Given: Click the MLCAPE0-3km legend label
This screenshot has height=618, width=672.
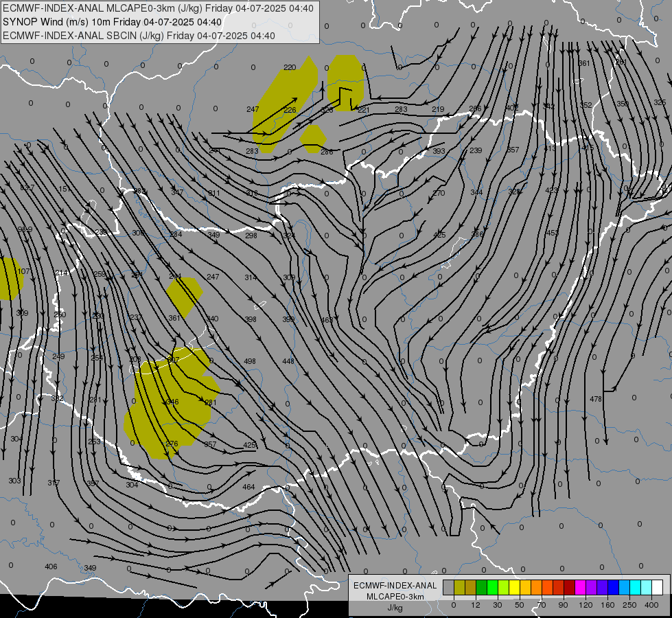Looking at the screenshot, I should pyautogui.click(x=395, y=597).
